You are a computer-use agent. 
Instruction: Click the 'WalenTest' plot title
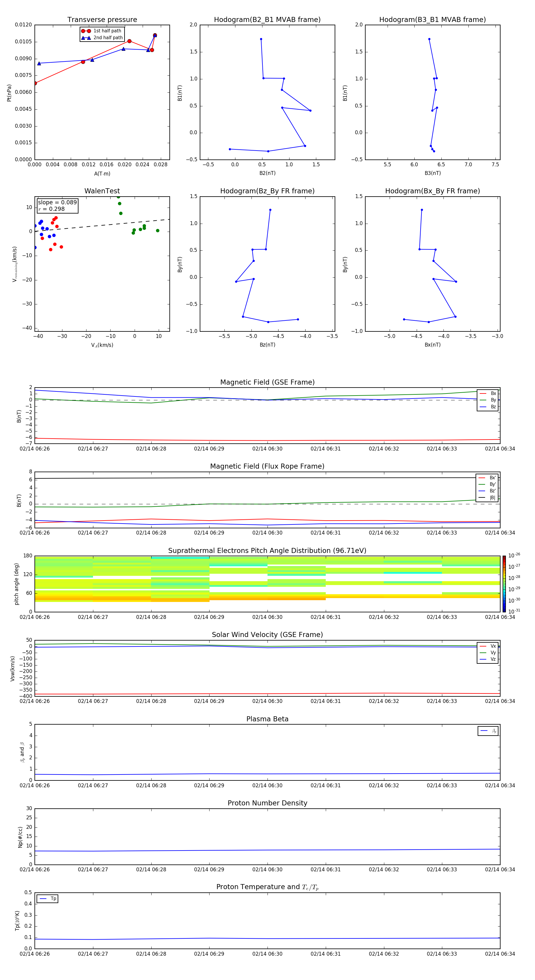(x=102, y=191)
